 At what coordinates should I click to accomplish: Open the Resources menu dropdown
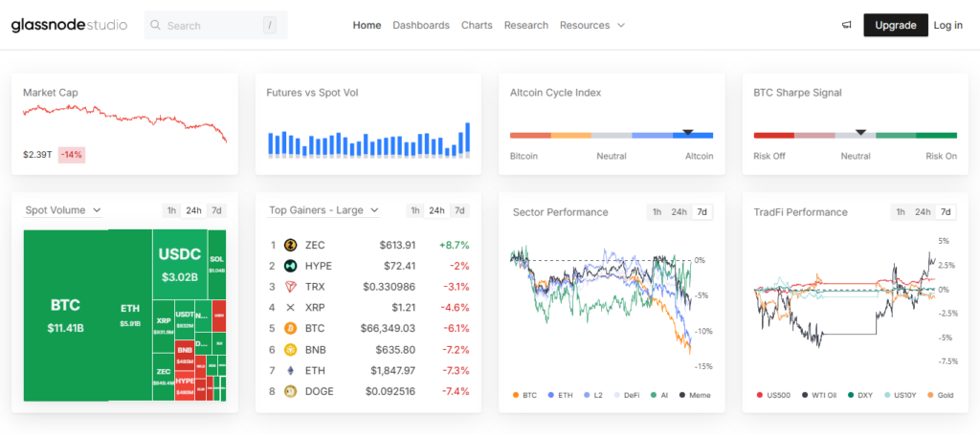(x=591, y=25)
